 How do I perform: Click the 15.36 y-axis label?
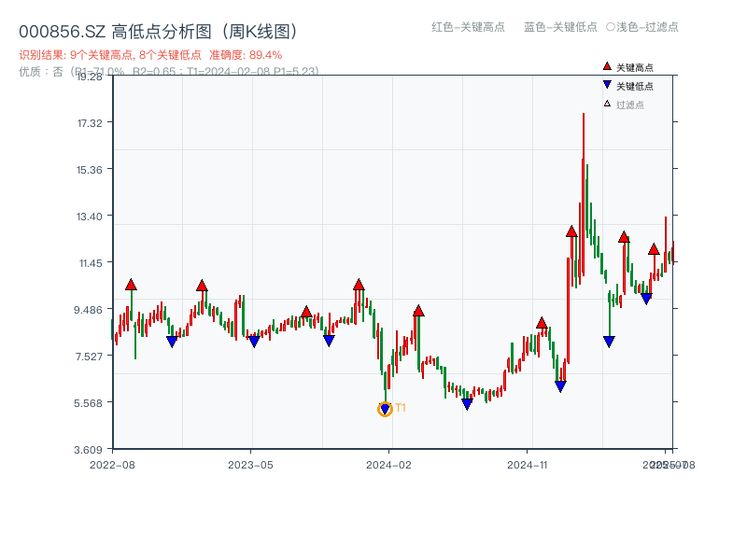tap(90, 170)
